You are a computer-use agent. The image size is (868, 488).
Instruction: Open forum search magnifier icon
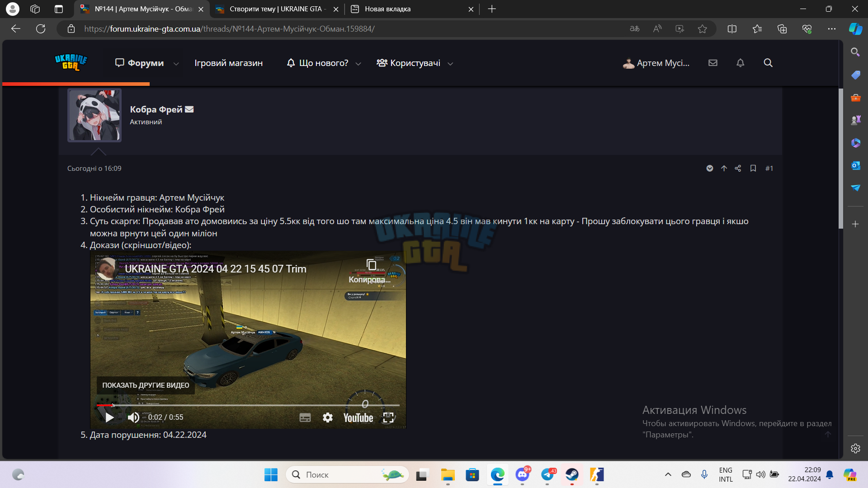click(768, 63)
